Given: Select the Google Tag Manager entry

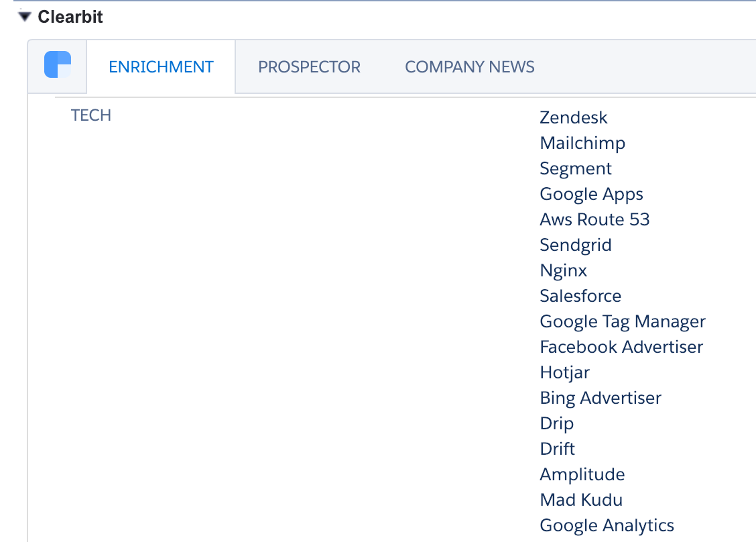Looking at the screenshot, I should point(623,321).
